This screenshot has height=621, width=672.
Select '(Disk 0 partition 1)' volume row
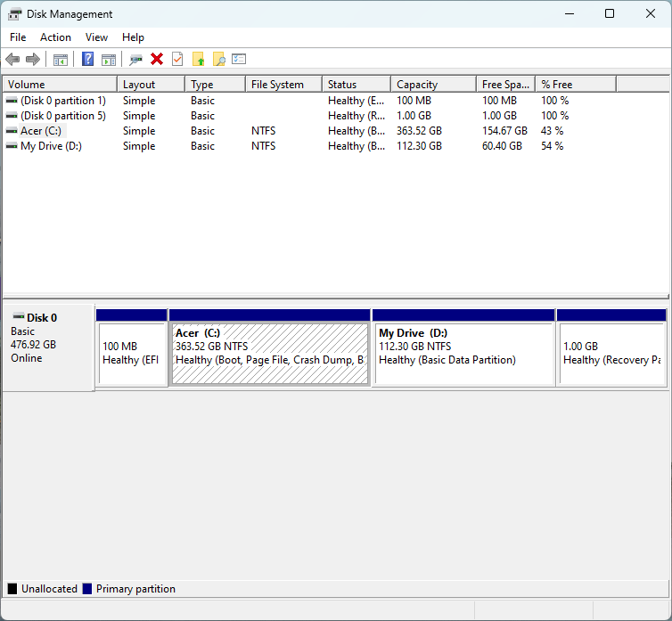click(63, 101)
